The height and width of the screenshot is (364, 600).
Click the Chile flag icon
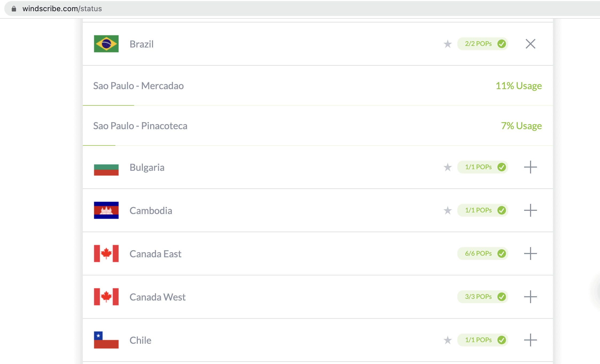point(106,340)
